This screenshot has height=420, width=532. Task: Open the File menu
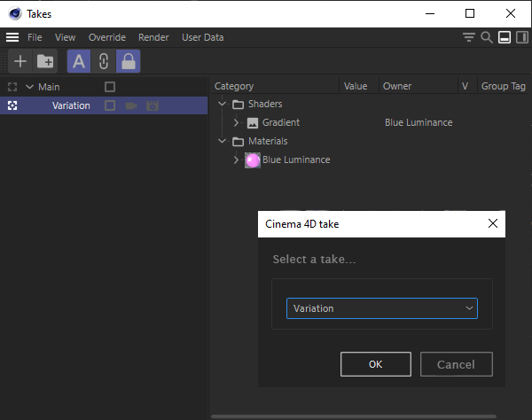(35, 37)
